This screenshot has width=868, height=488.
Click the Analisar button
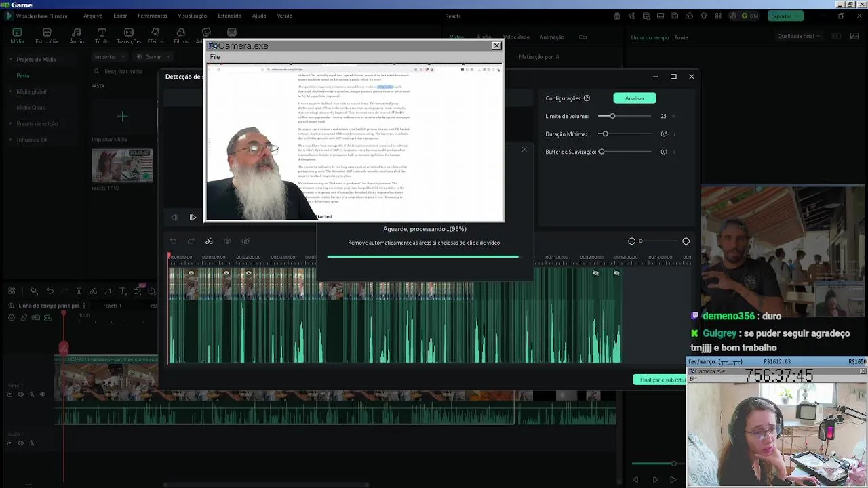click(635, 98)
